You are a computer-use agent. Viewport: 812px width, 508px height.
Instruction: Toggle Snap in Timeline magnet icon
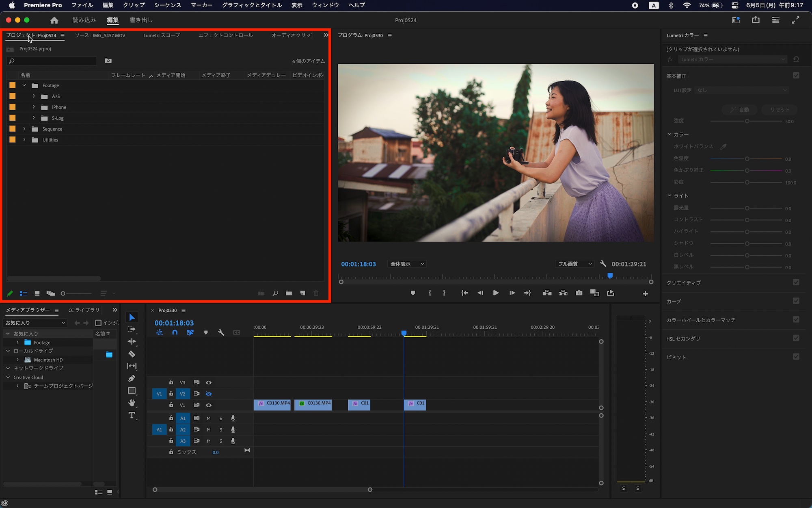pyautogui.click(x=175, y=332)
